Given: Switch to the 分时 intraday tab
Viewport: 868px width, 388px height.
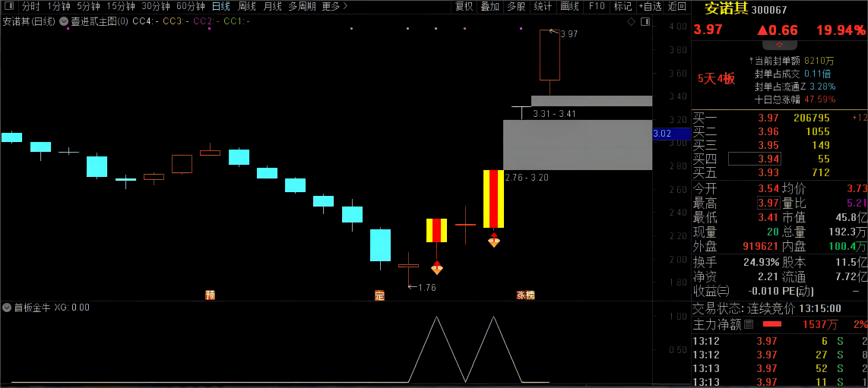Looking at the screenshot, I should pos(30,7).
